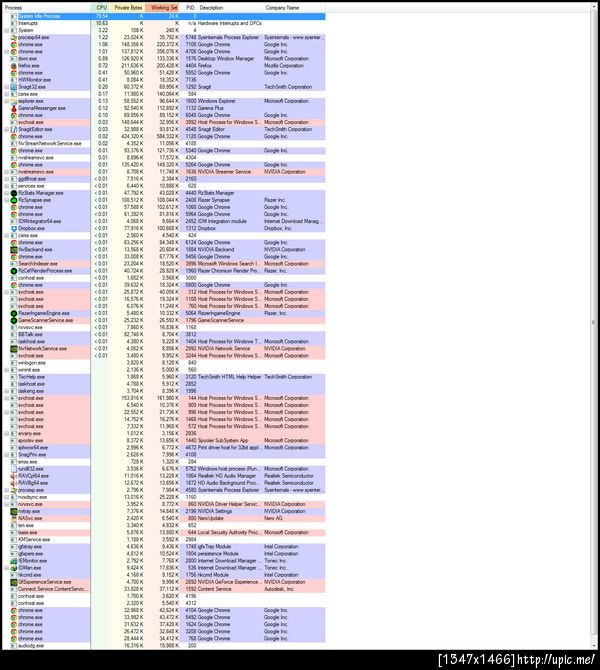Click the RzSynapse.exe icon
This screenshot has width=600, height=670.
pyautogui.click(x=14, y=200)
